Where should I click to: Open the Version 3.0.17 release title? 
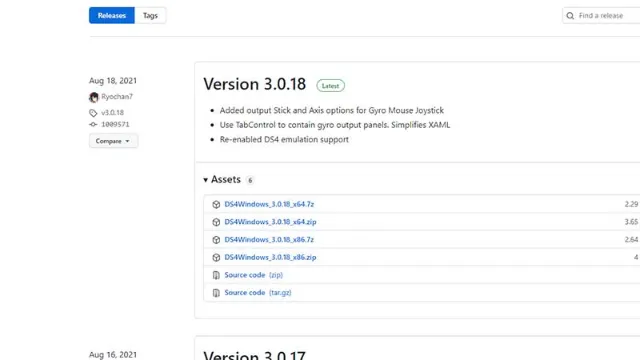[x=254, y=355]
